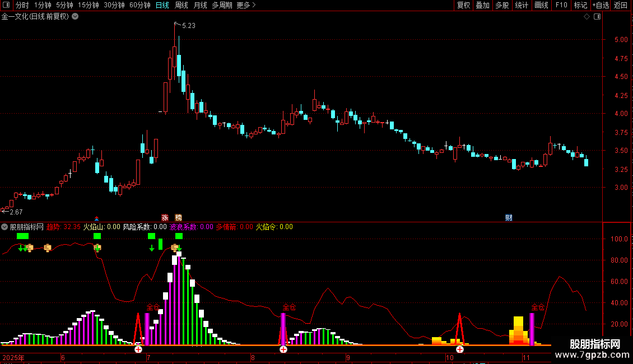Image resolution: width=633 pixels, height=364 pixels.
Task: Click the second orange scroll icon in indicator
Action: tap(48, 248)
